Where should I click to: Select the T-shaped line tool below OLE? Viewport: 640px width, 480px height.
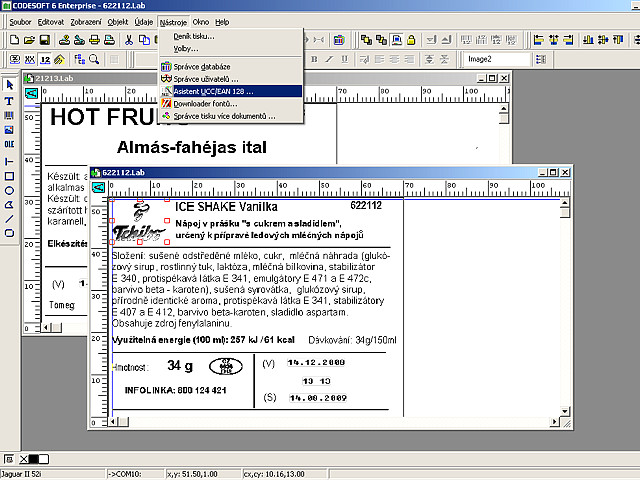click(x=9, y=162)
